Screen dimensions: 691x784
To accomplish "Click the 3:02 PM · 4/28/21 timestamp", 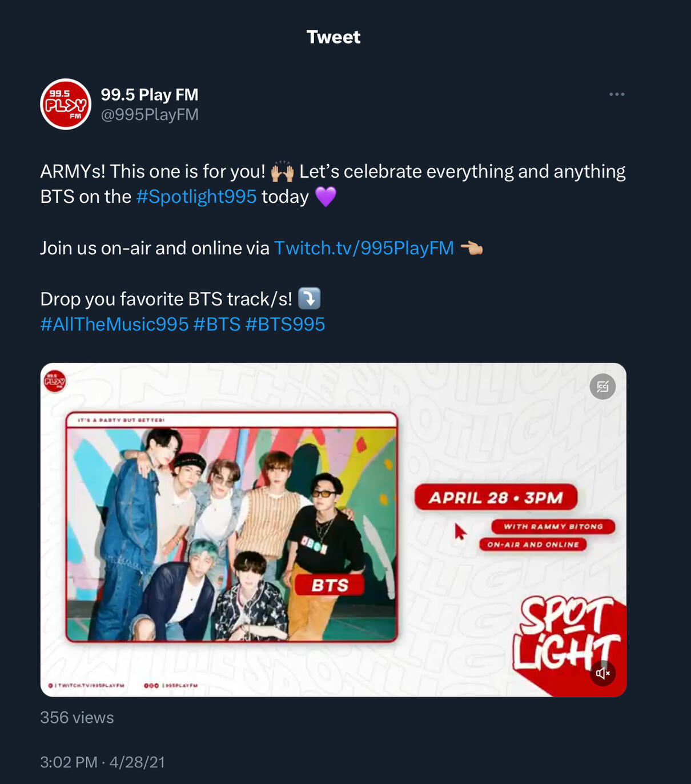I will click(103, 762).
